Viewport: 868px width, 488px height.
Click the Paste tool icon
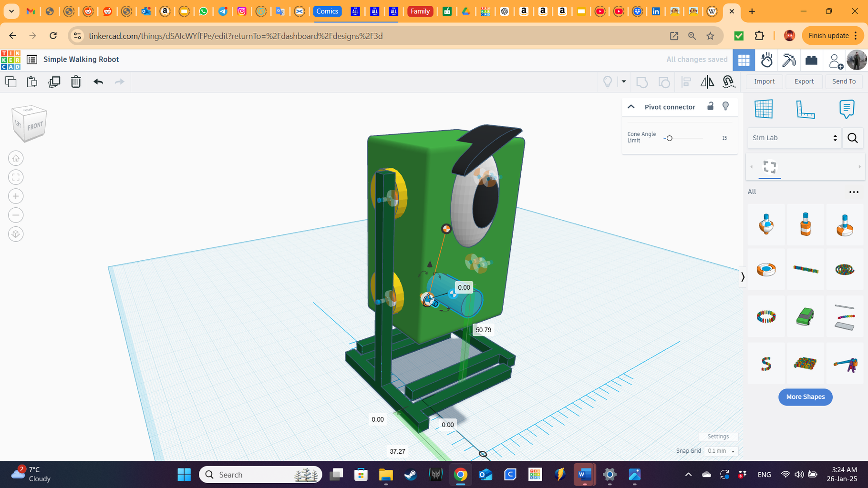pyautogui.click(x=32, y=82)
